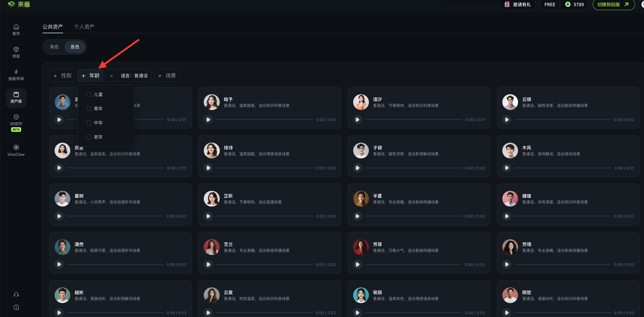Play the 云祺 voice sample
The image size is (644, 317).
(x=507, y=120)
